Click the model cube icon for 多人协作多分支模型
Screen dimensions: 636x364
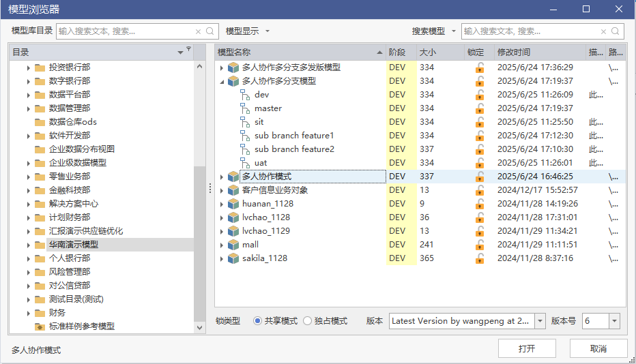pos(233,81)
